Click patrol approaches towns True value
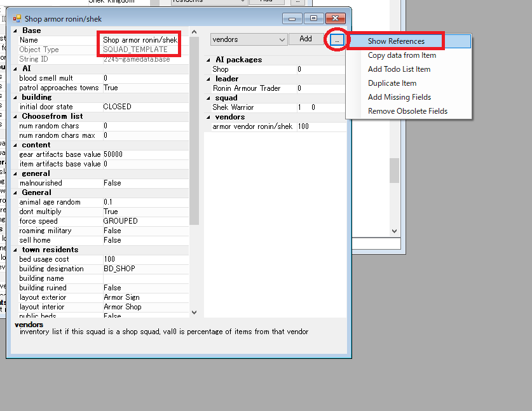The width and height of the screenshot is (532, 411). point(146,88)
